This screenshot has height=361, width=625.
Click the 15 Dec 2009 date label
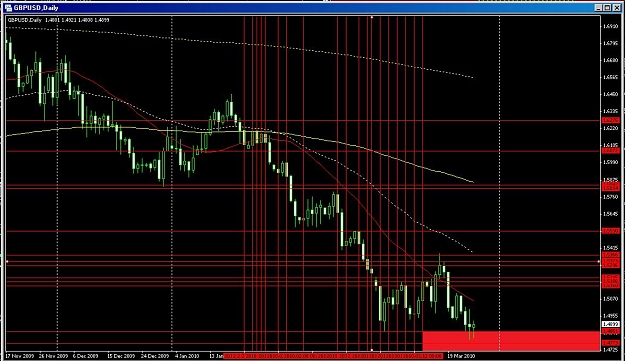point(121,356)
